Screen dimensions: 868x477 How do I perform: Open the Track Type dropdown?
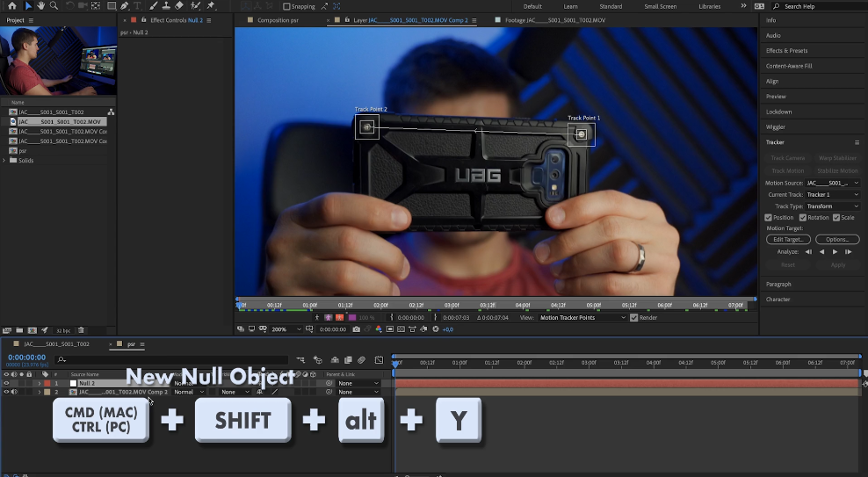click(832, 206)
